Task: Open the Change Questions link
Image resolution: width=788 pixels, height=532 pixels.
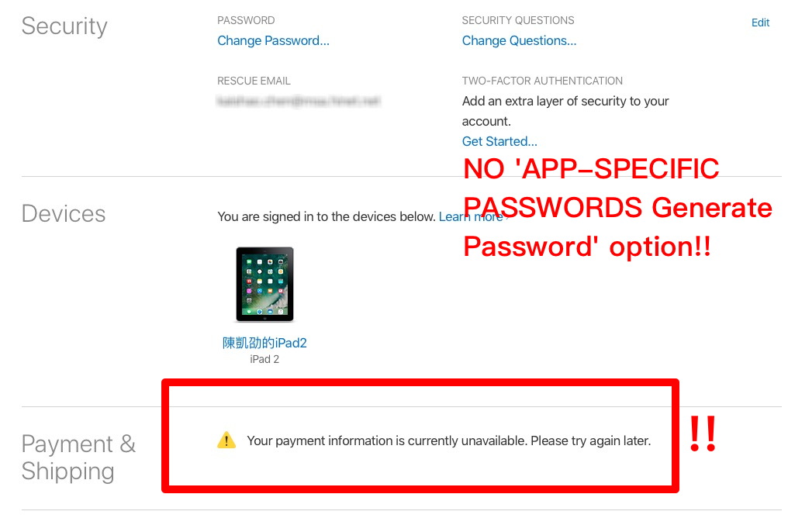Action: tap(519, 40)
